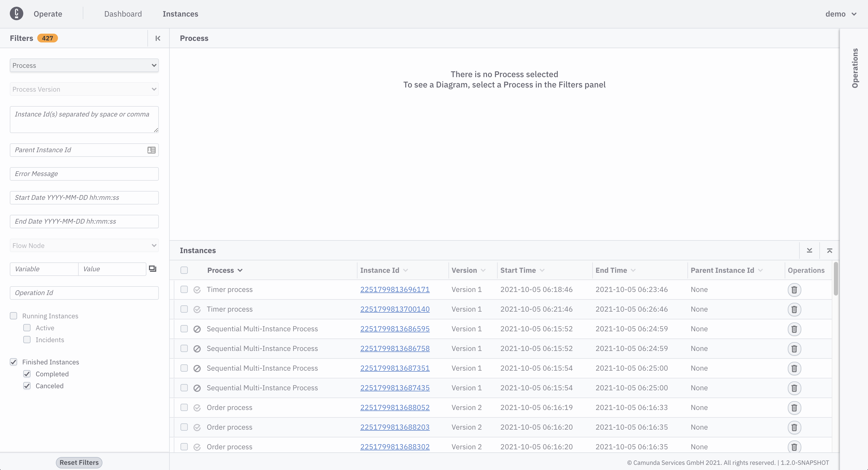Enable the Running Instances filter
This screenshot has width=868, height=470.
point(13,316)
